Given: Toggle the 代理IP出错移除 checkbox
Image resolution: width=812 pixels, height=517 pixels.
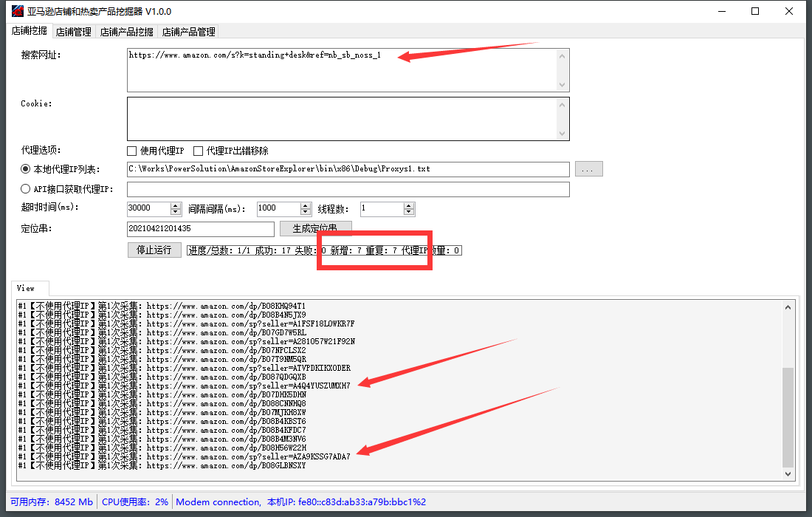Looking at the screenshot, I should point(198,151).
